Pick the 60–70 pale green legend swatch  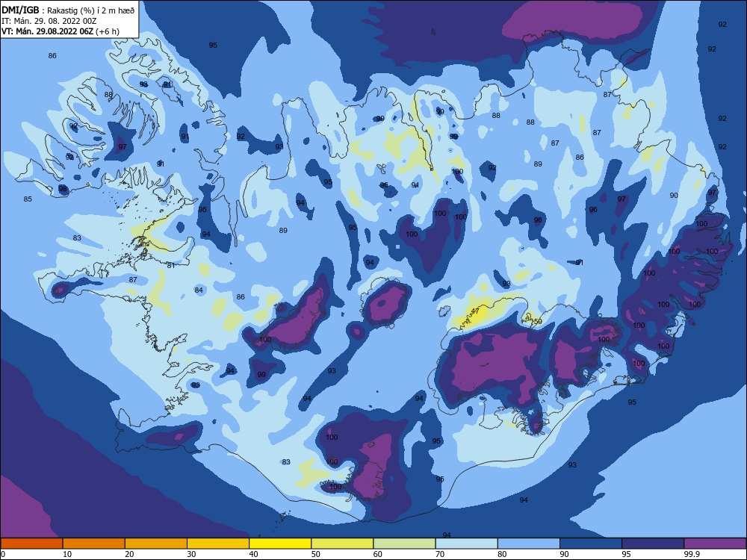pos(404,544)
